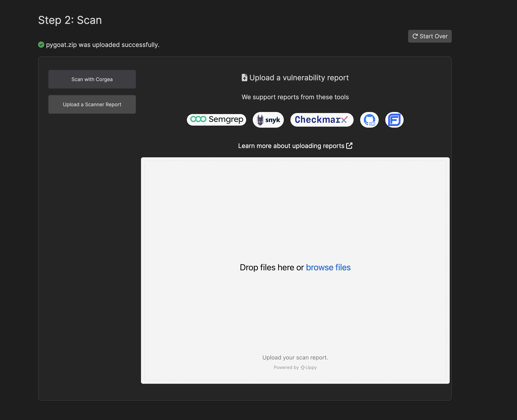The height and width of the screenshot is (420, 517).
Task: Click the Semgrep logo badge
Action: 217,120
